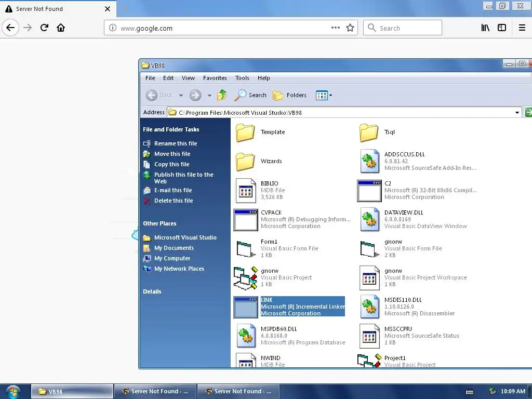Expand Forward history dropdown arrow
This screenshot has width=532, height=399.
[209, 96]
